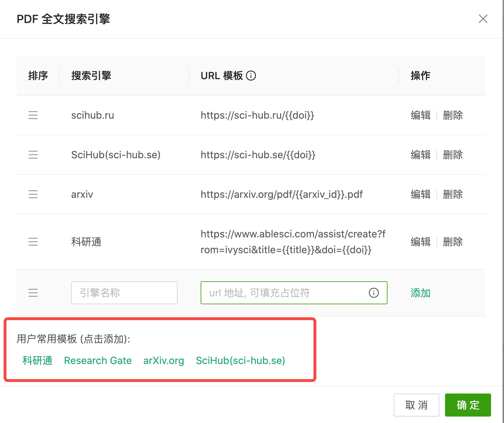Click the 操作 column header

point(421,76)
